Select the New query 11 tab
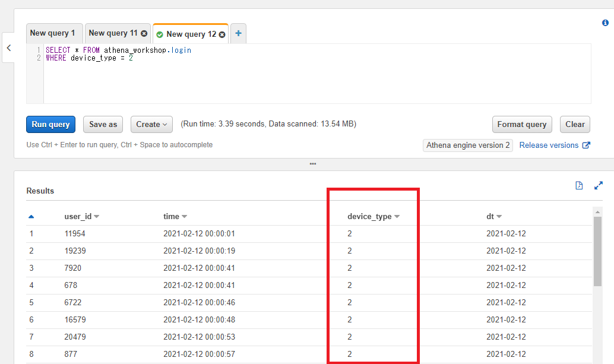Viewport: 614px width, 364px height. [x=113, y=33]
